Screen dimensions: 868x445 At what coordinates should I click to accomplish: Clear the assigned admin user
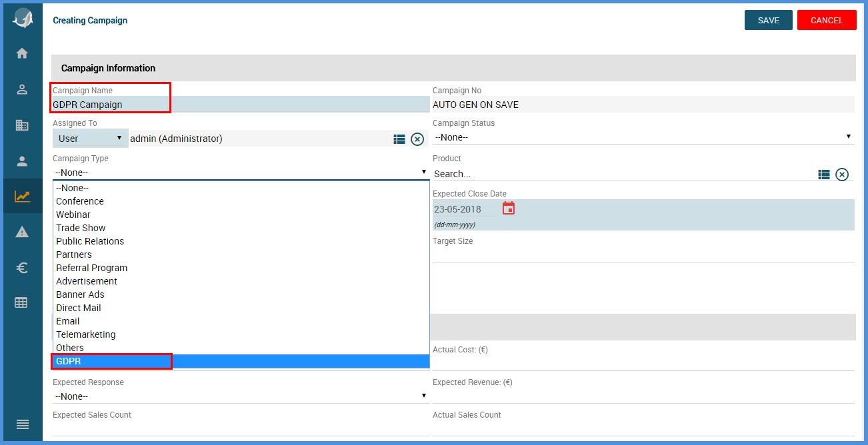pos(417,139)
